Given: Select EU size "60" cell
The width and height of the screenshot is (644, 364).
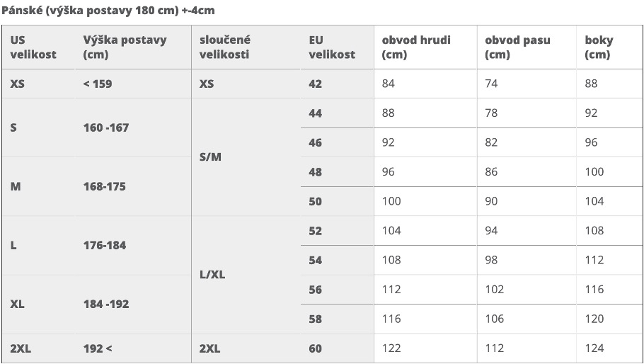Looking at the screenshot, I should pos(316,348).
